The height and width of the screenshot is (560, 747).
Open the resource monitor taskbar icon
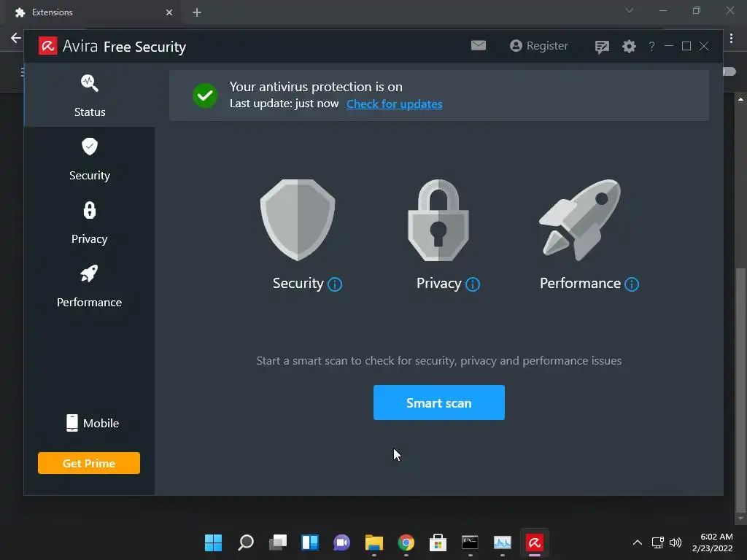502,542
